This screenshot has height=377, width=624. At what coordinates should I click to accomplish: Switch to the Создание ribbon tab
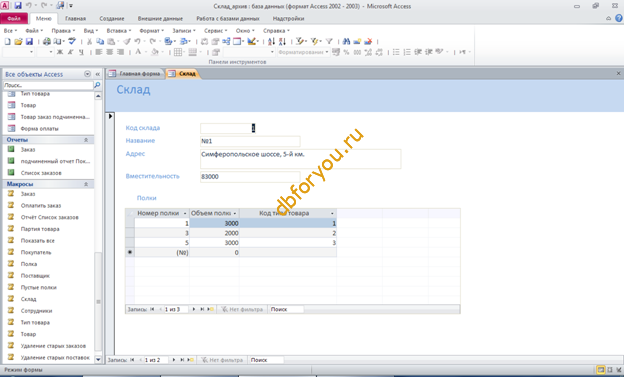[111, 19]
